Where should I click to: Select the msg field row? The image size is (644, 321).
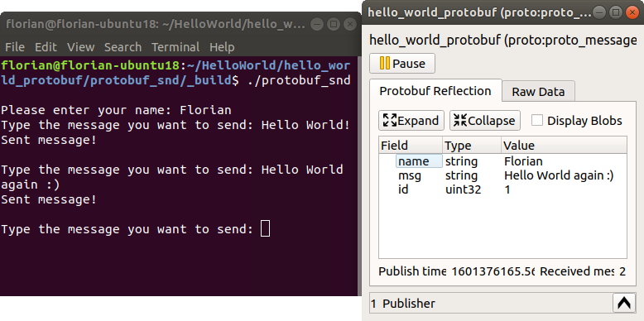coord(502,175)
